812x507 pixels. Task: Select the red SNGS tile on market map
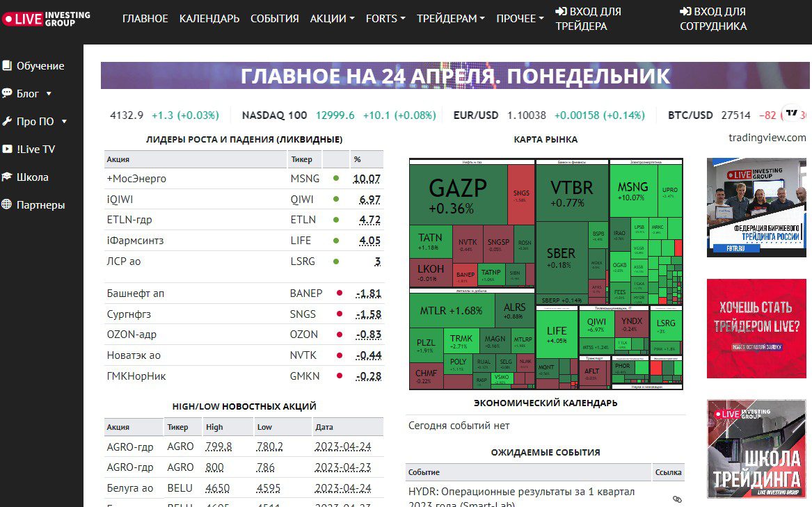point(521,195)
